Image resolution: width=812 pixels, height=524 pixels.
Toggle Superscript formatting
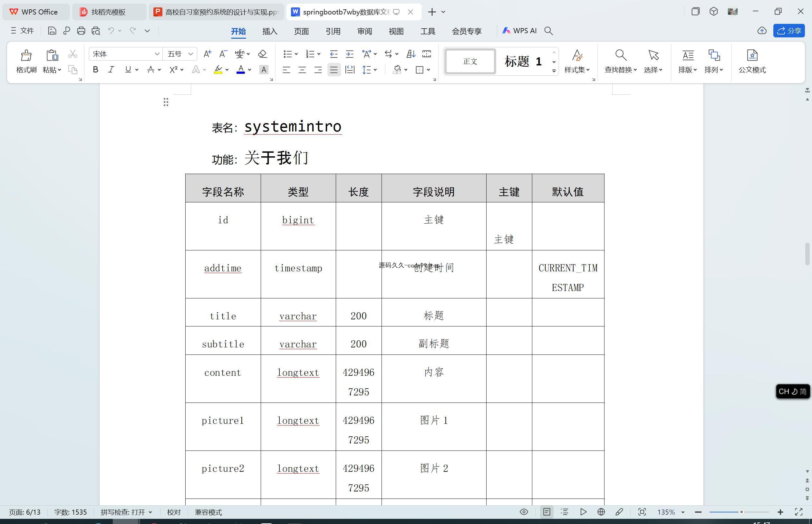point(173,70)
